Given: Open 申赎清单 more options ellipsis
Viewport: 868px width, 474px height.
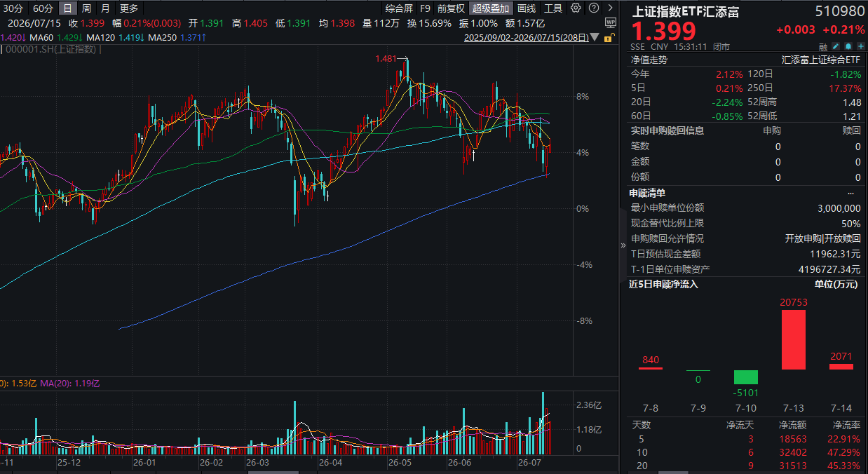Looking at the screenshot, I should [851, 193].
